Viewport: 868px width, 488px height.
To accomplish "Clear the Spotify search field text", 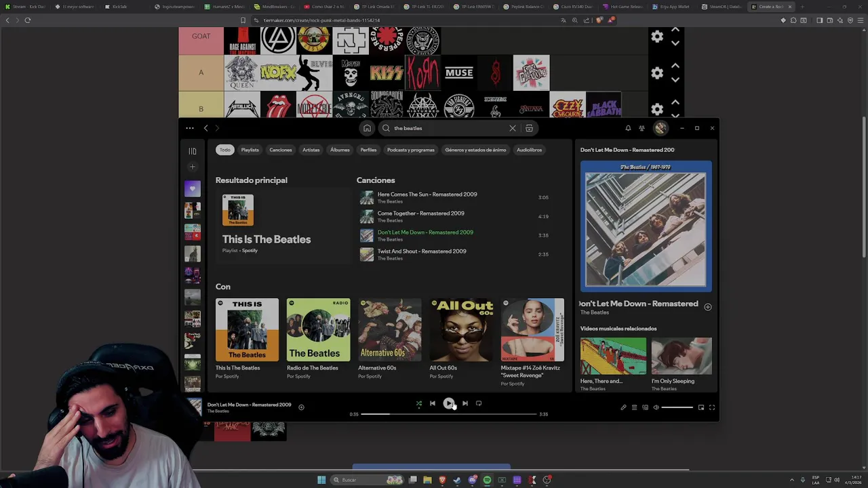I will click(x=513, y=128).
